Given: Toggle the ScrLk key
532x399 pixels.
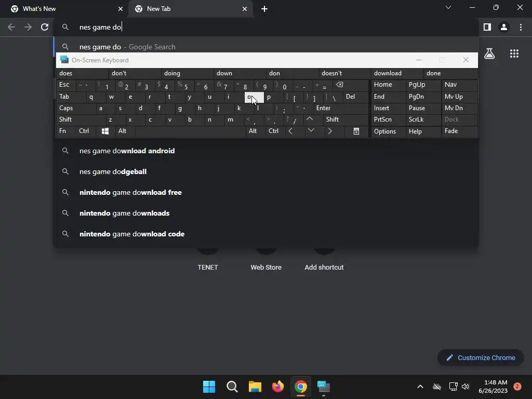Looking at the screenshot, I should coord(423,119).
